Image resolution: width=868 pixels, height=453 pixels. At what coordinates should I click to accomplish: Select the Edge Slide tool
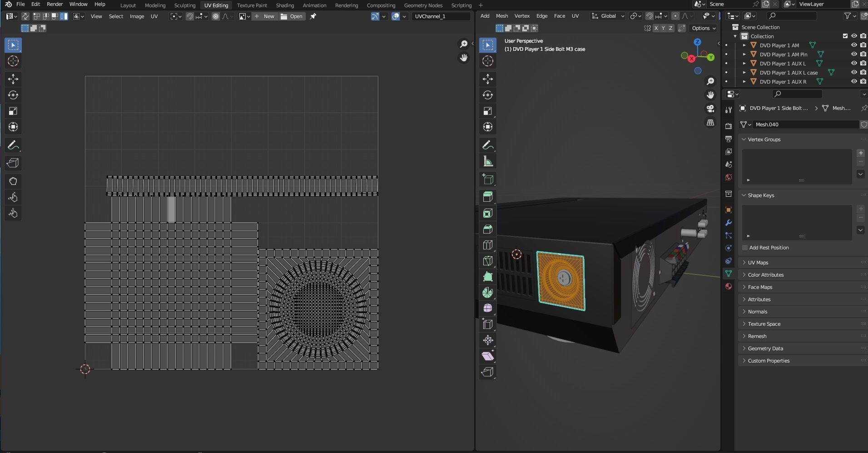[x=488, y=324]
